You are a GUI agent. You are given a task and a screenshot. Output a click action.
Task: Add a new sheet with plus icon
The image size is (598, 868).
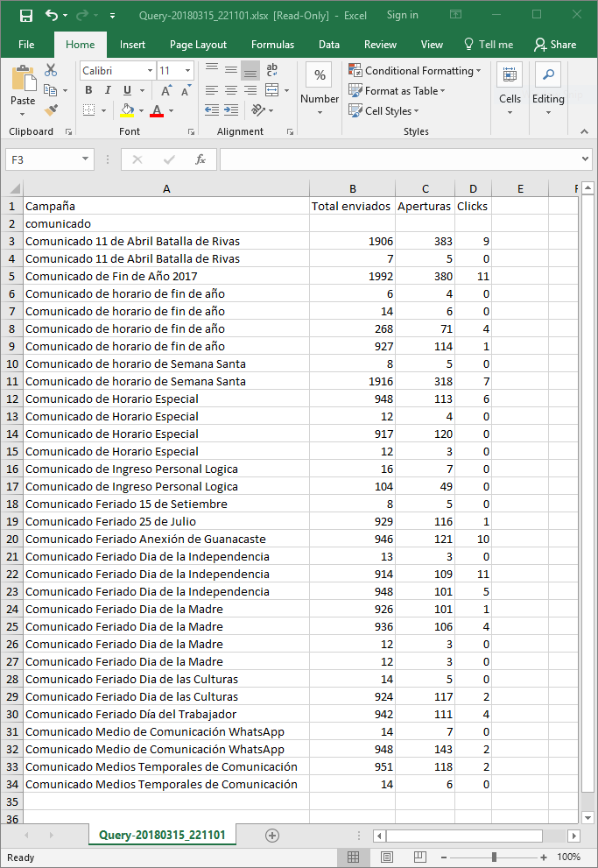[272, 836]
